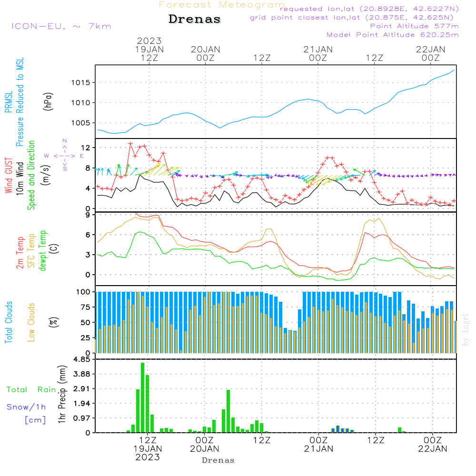Select the blue 'Snow/1h' legend label

pos(26,407)
